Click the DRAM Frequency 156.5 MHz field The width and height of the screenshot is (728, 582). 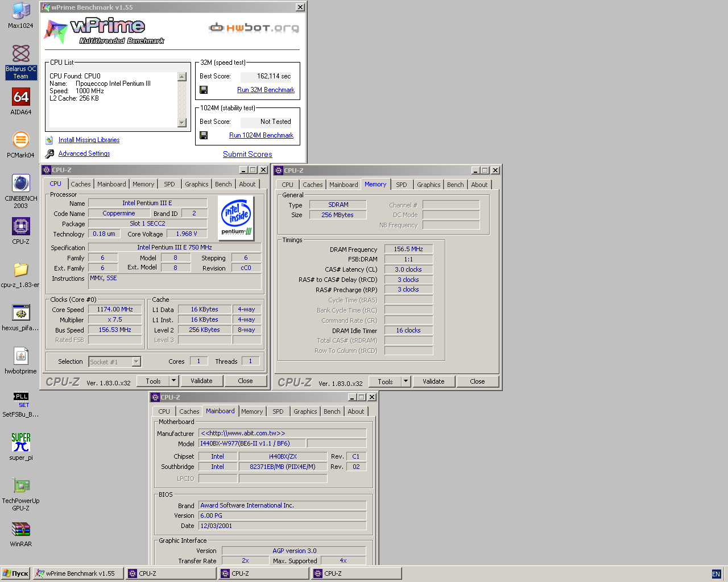pyautogui.click(x=408, y=249)
